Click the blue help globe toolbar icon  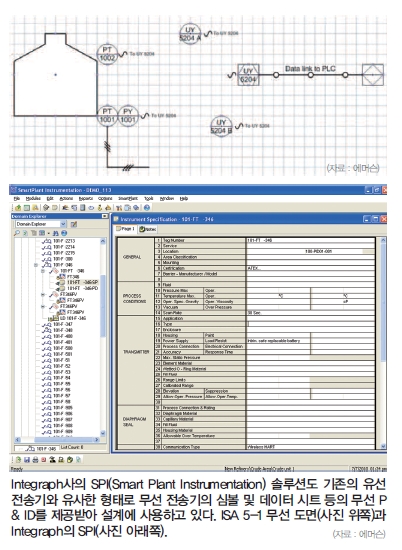coord(147,208)
